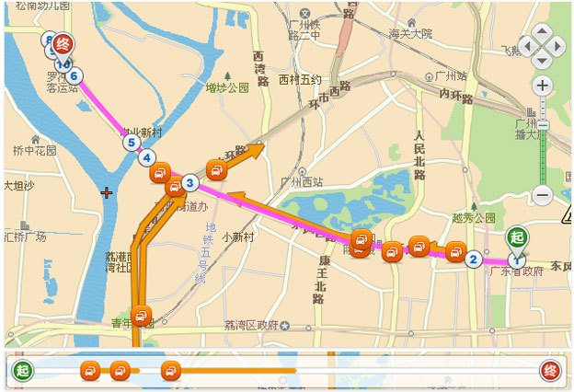Click route waypoint number 3
This screenshot has height=392, width=574.
click(189, 182)
